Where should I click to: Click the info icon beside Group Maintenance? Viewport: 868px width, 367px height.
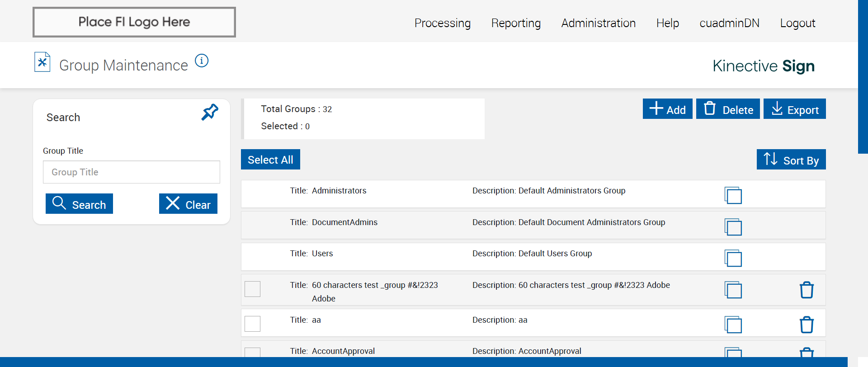202,61
